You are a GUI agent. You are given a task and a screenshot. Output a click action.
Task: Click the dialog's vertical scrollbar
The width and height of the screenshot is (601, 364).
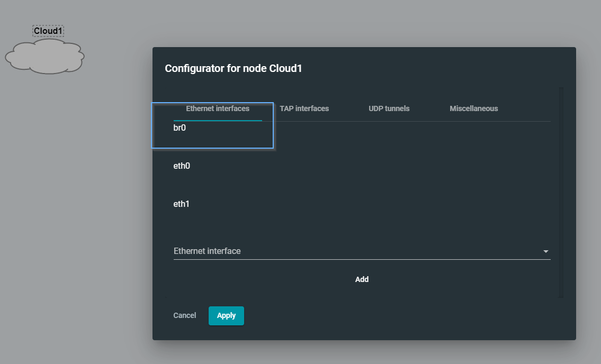pyautogui.click(x=561, y=193)
